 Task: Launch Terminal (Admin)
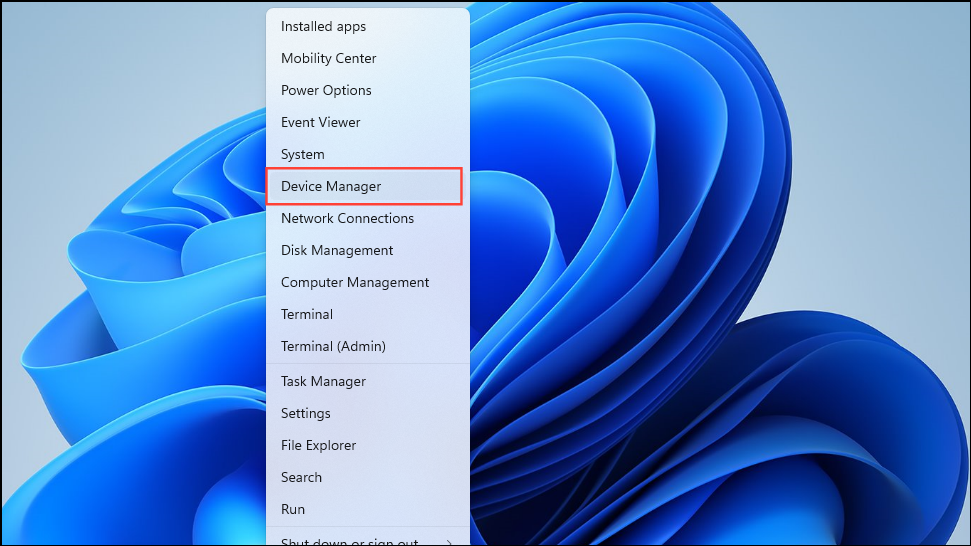[x=368, y=347]
